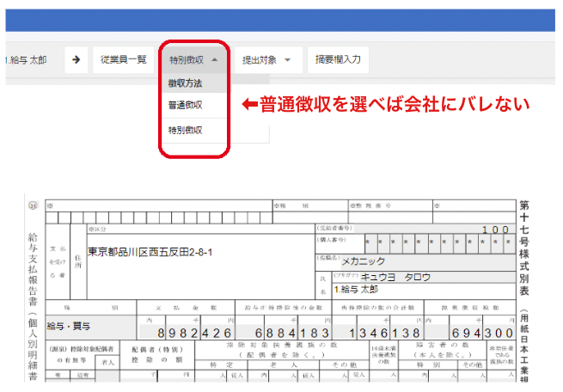This screenshot has width=563, height=392.
Task: Click the 徴収方法 menu header
Action: coord(185,83)
